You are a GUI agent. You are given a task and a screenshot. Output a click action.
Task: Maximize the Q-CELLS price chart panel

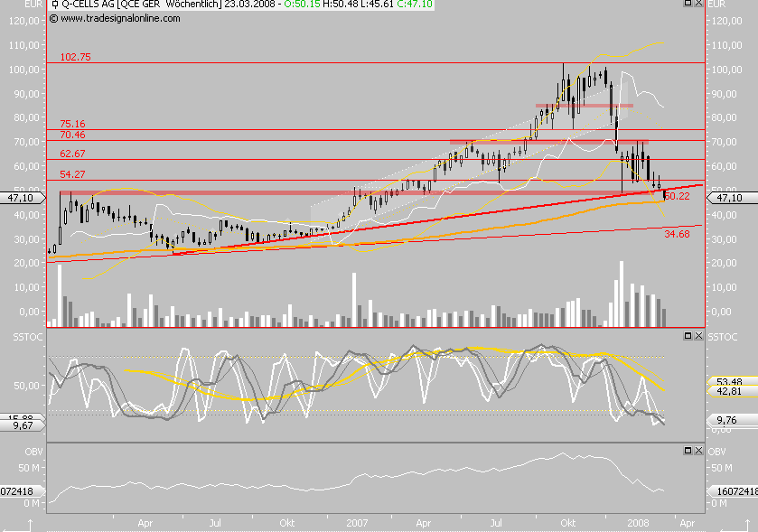[x=688, y=3]
